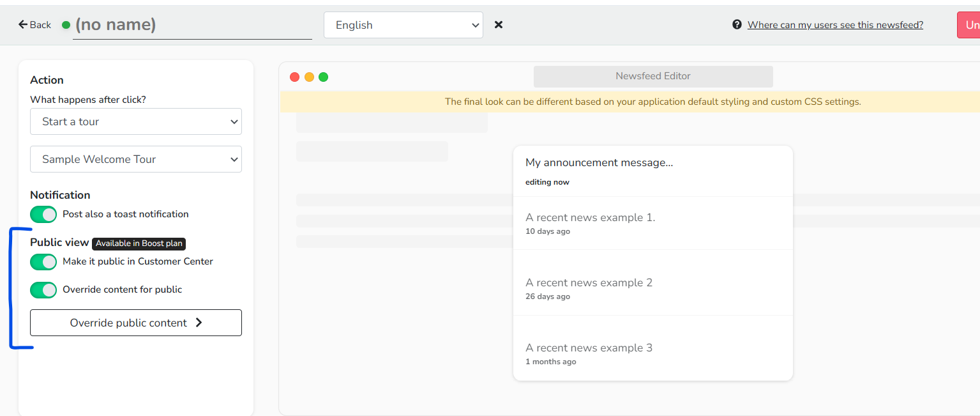The width and height of the screenshot is (980, 416).
Task: Click the chevron on Override public content
Action: tap(199, 323)
